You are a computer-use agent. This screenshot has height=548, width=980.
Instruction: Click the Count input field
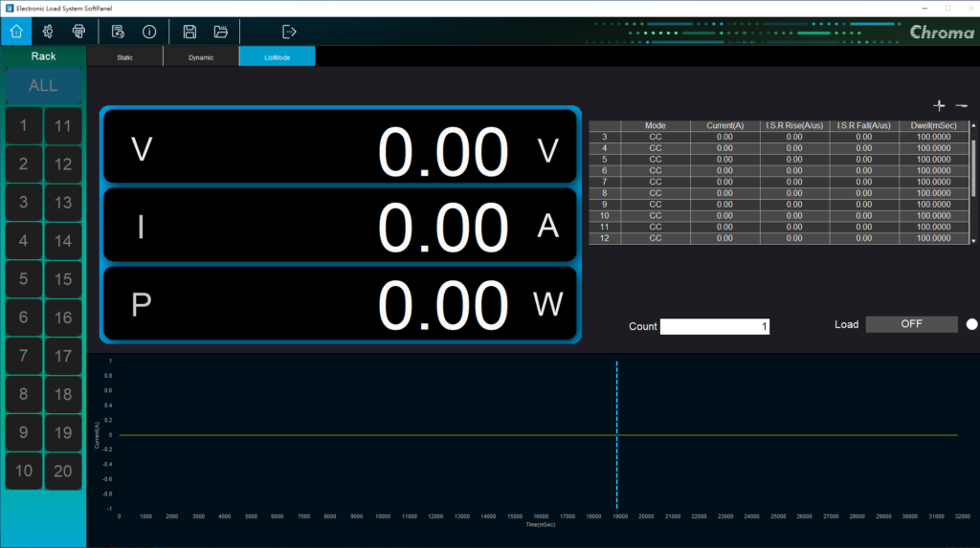coord(714,326)
